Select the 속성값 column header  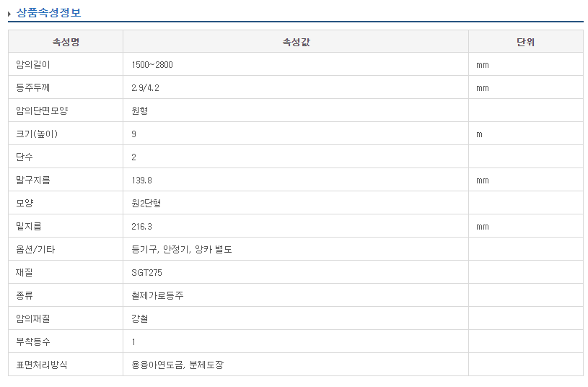296,42
